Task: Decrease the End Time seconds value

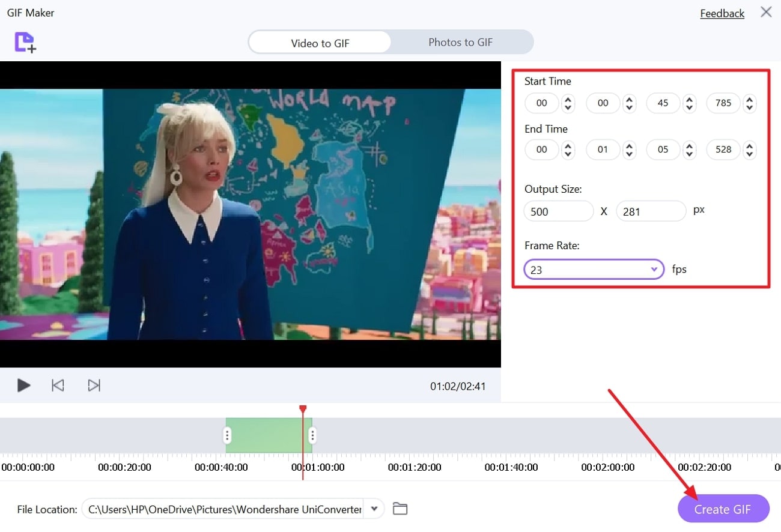Action: (x=690, y=154)
